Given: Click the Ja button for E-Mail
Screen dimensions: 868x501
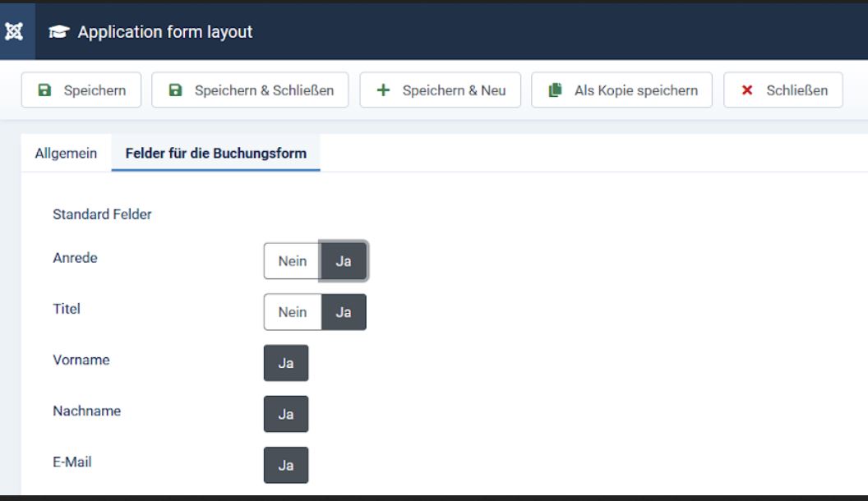Looking at the screenshot, I should pos(286,465).
